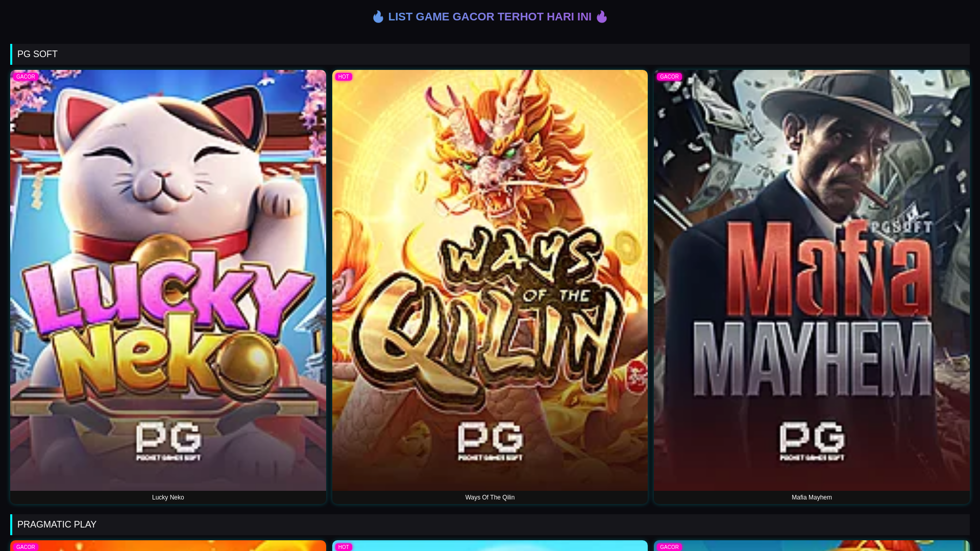Click the GACOR badge on Lucky Neko
The height and width of the screenshot is (551, 980).
click(x=26, y=77)
